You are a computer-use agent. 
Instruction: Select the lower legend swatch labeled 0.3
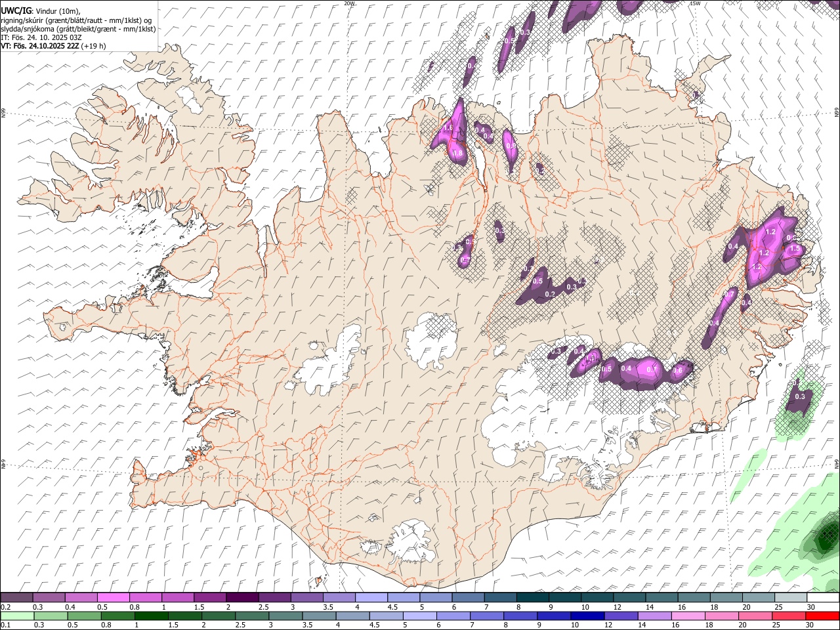(x=51, y=616)
